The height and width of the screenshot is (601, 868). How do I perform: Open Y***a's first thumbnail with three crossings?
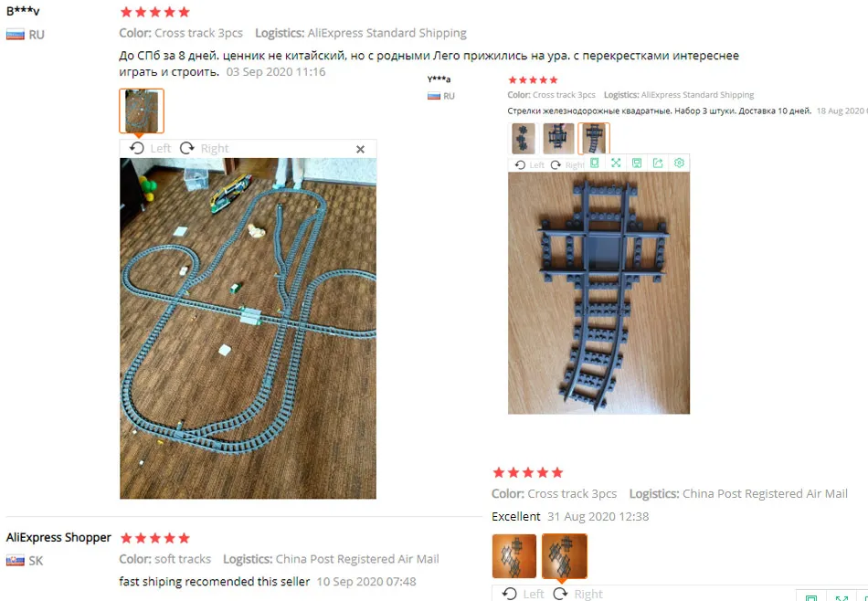click(x=524, y=138)
